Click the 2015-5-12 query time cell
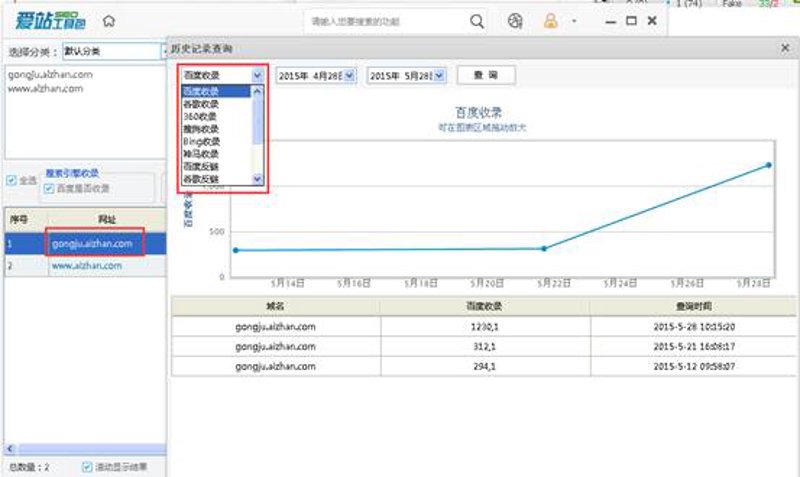This screenshot has height=477, width=800. click(694, 366)
